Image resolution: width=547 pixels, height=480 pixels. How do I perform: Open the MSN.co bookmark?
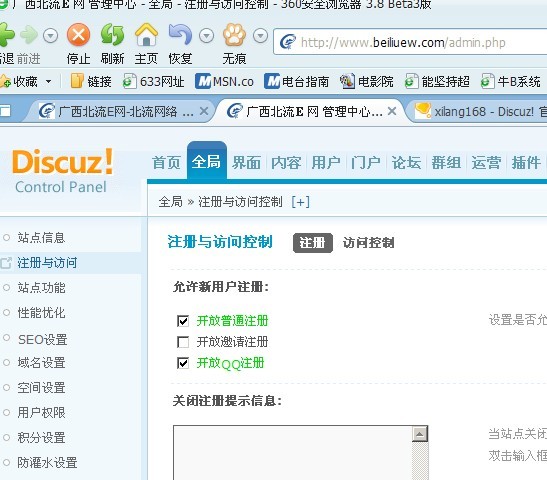(224, 82)
